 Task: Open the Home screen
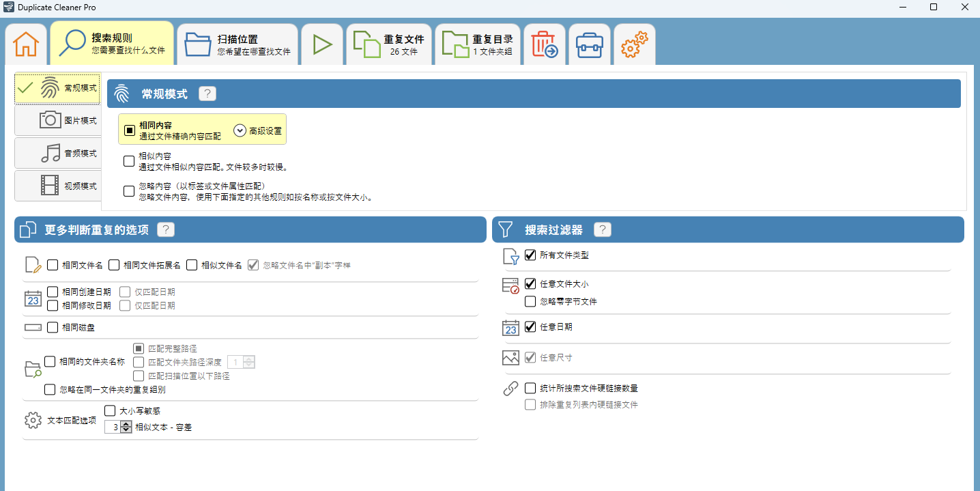25,43
